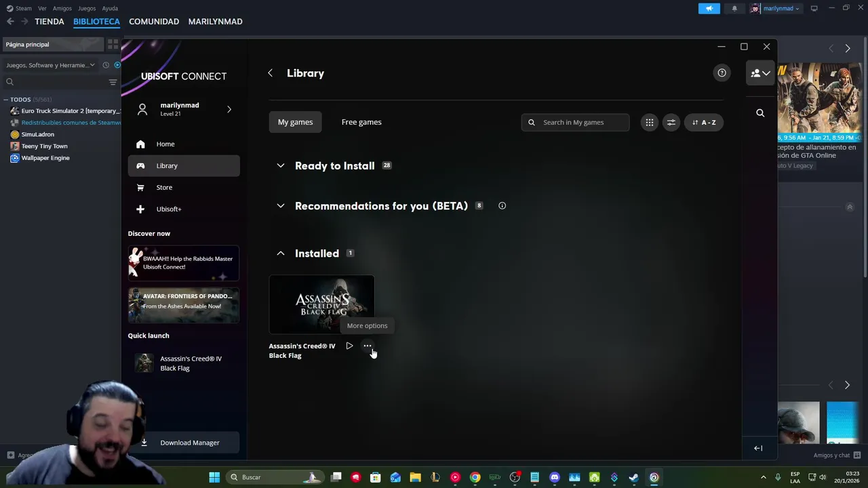Open Task View from the taskbar

click(336, 477)
